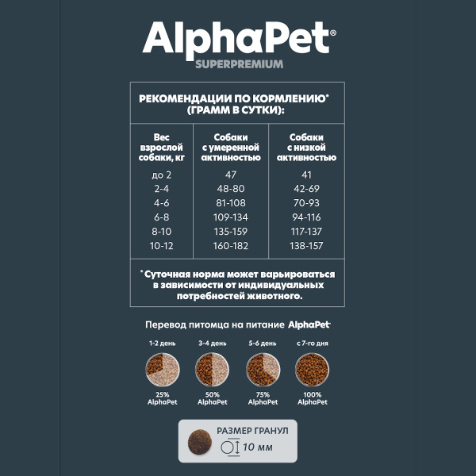Click the 'Рекомендации по кормлению' heading
The height and width of the screenshot is (476, 476).
(234, 104)
